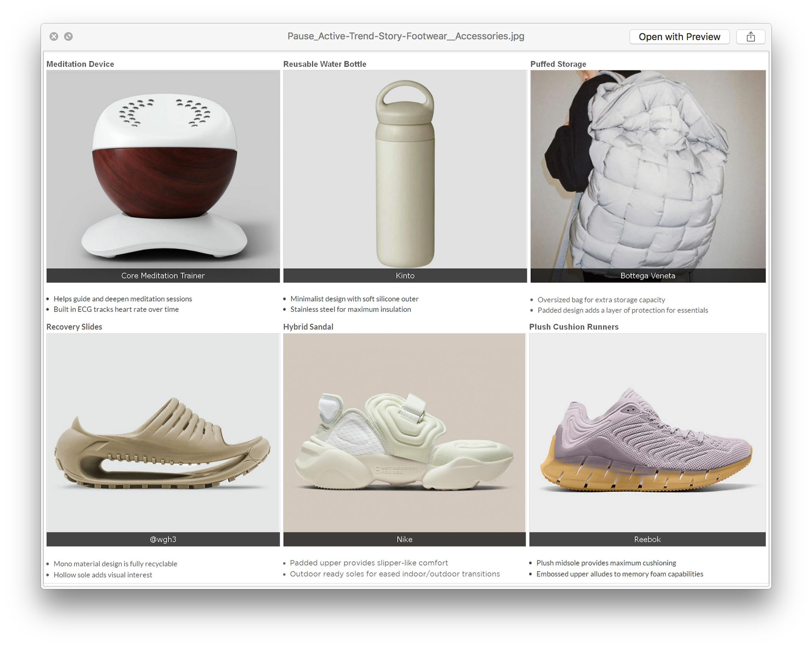
Task: Click the Kinto caption label
Action: point(405,276)
